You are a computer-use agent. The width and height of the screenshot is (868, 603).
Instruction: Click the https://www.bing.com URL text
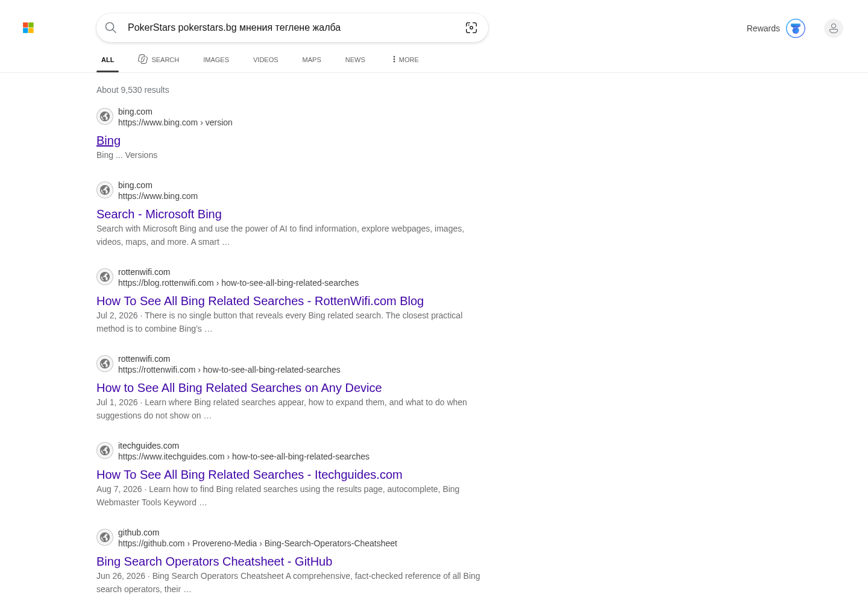tap(158, 196)
